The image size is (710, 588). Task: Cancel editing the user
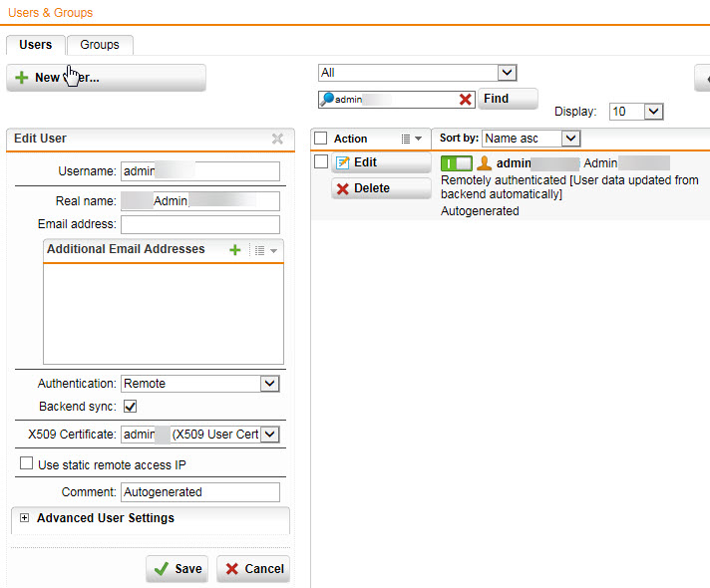click(253, 569)
